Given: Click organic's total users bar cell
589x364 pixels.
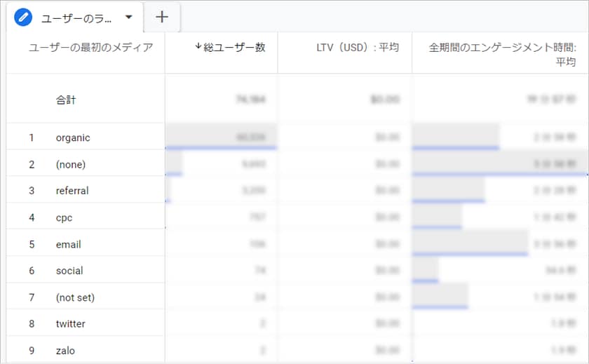Looking at the screenshot, I should click(222, 137).
